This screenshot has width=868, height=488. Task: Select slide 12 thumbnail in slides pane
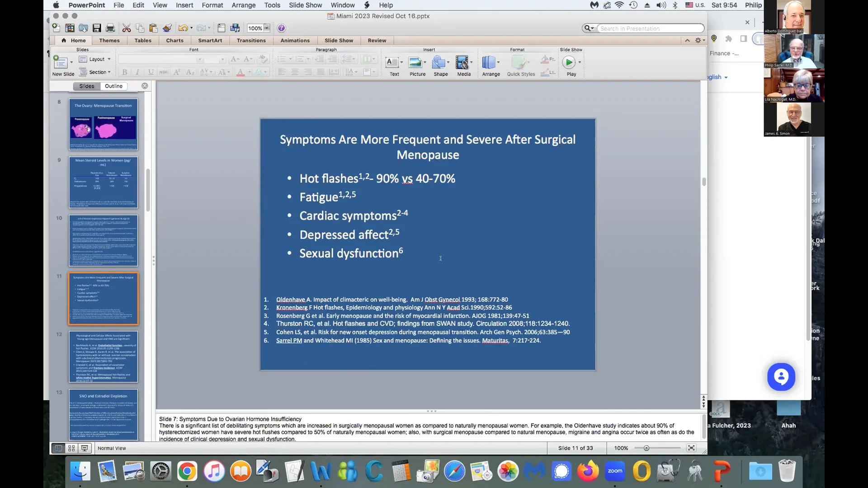pyautogui.click(x=103, y=357)
